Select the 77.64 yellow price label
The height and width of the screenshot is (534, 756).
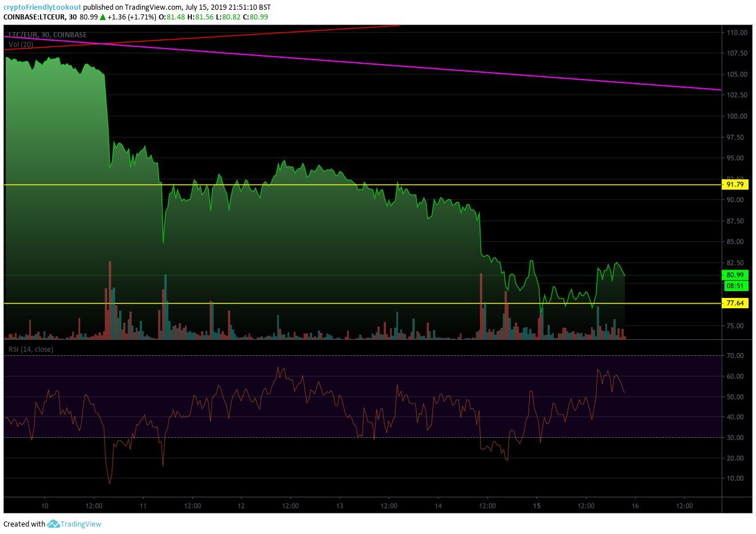coord(735,303)
